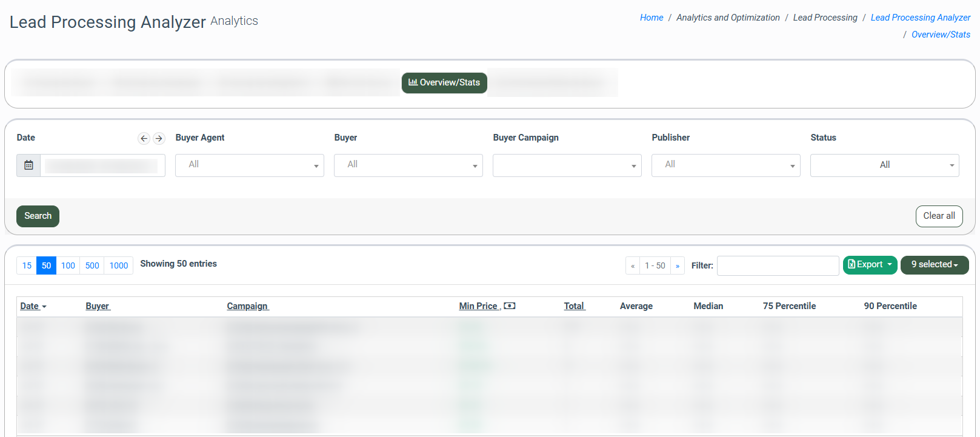Expand the Buyer Agent dropdown
This screenshot has height=437, width=980.
[249, 165]
